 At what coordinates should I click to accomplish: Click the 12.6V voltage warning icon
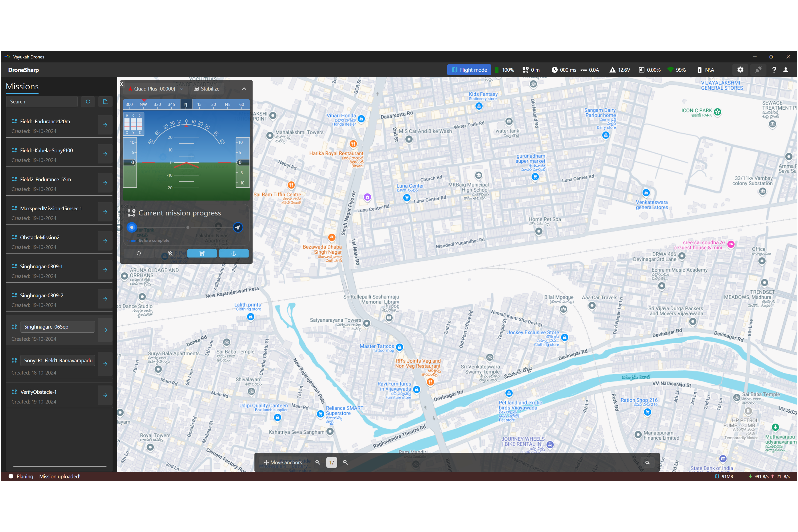tap(612, 70)
